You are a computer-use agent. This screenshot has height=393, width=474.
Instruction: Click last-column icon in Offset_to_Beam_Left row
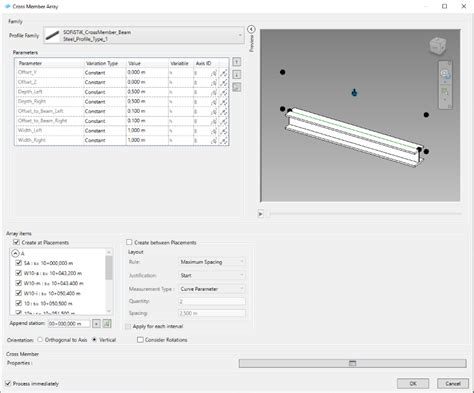pyautogui.click(x=224, y=112)
